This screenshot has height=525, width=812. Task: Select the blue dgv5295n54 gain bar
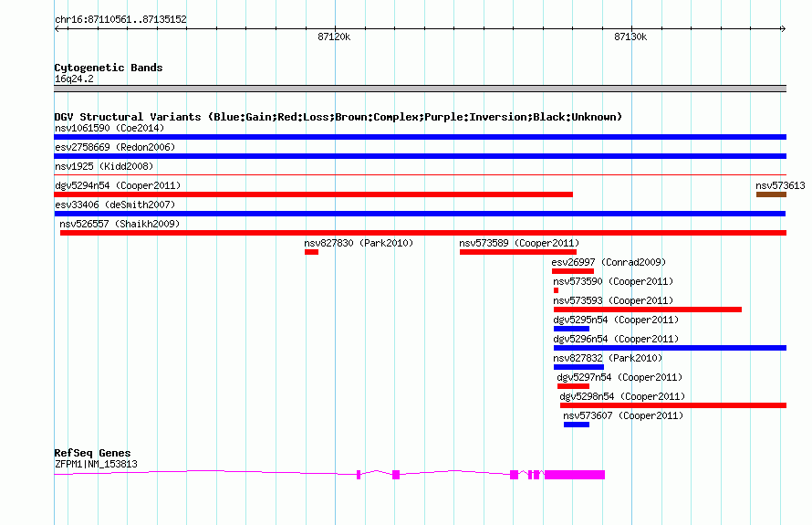[571, 329]
